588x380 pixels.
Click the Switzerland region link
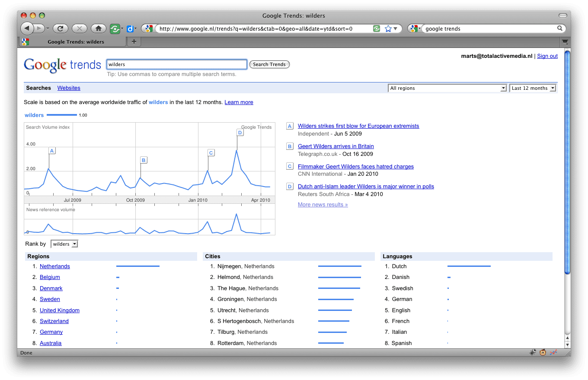click(54, 321)
